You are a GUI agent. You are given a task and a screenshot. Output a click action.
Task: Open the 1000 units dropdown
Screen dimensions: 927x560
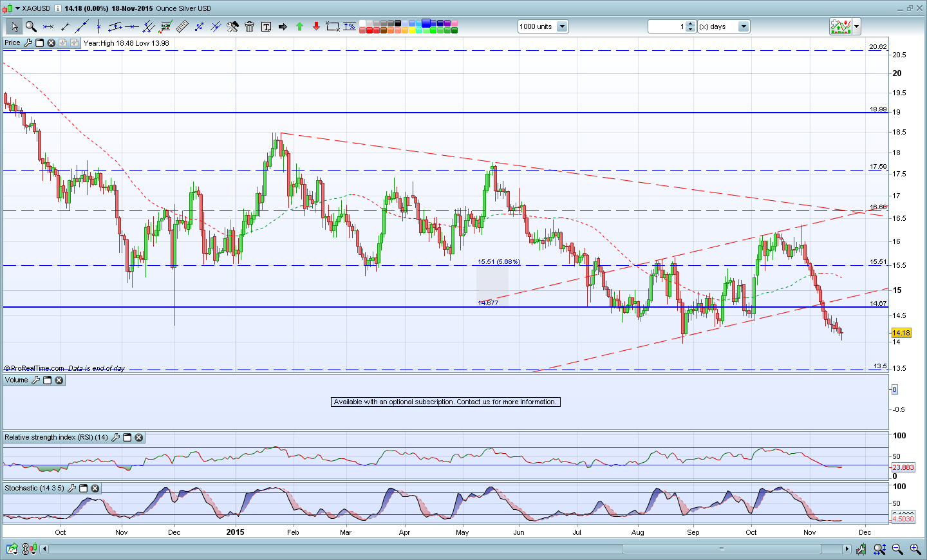562,26
